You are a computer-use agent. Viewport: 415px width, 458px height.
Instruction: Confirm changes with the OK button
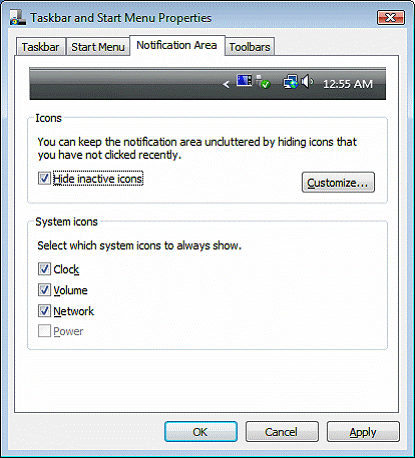click(201, 432)
